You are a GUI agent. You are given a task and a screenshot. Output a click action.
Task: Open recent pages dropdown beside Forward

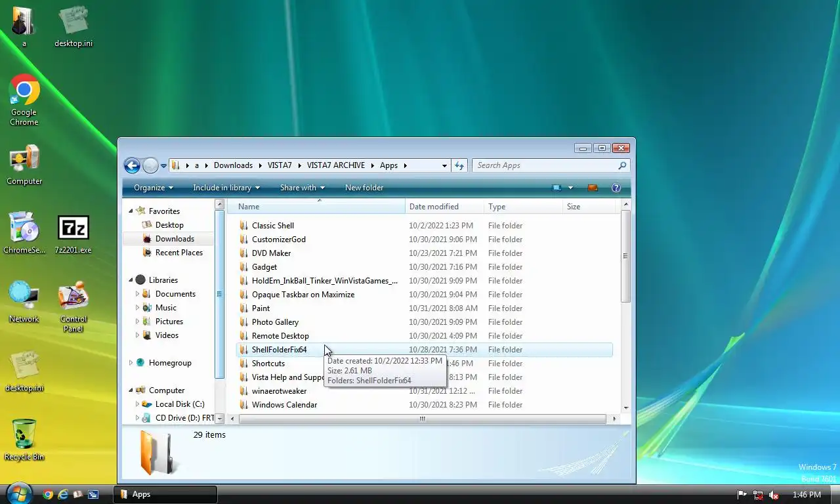[x=163, y=166]
